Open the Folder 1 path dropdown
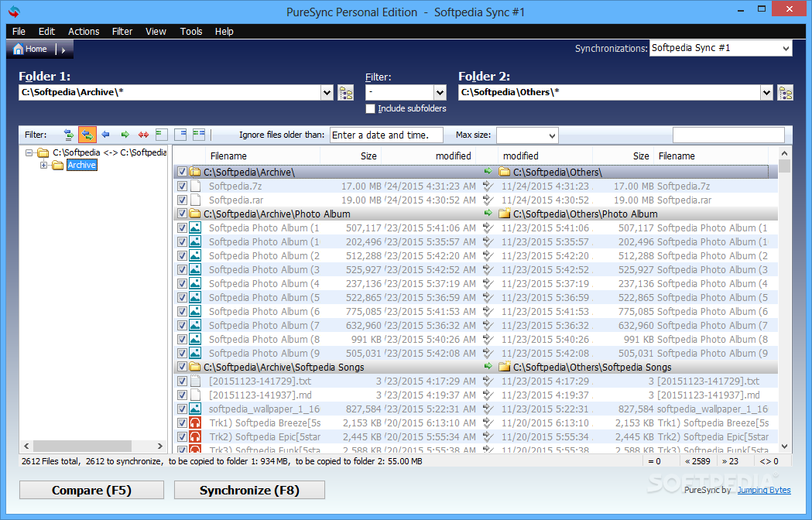Viewport: 812px width, 520px height. pos(327,93)
